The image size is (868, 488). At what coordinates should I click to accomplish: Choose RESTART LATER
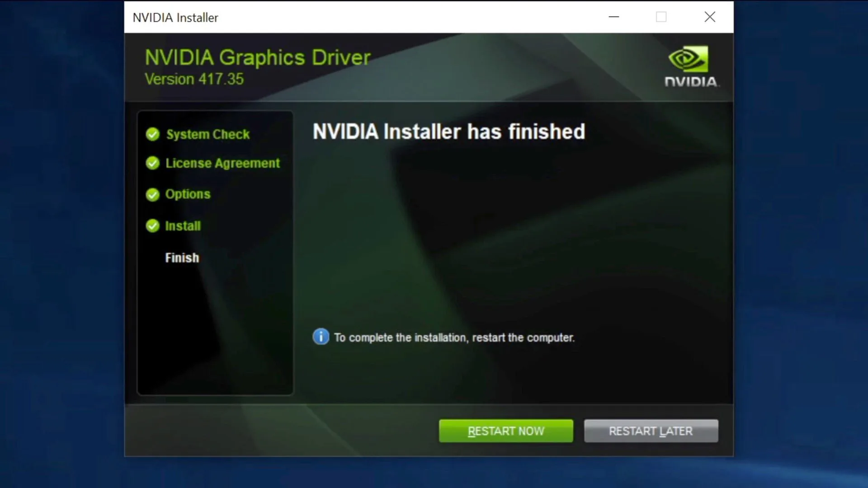[x=651, y=431]
